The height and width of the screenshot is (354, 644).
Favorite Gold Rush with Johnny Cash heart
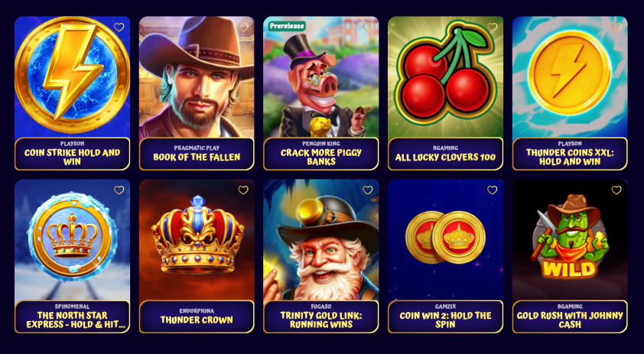pos(616,190)
